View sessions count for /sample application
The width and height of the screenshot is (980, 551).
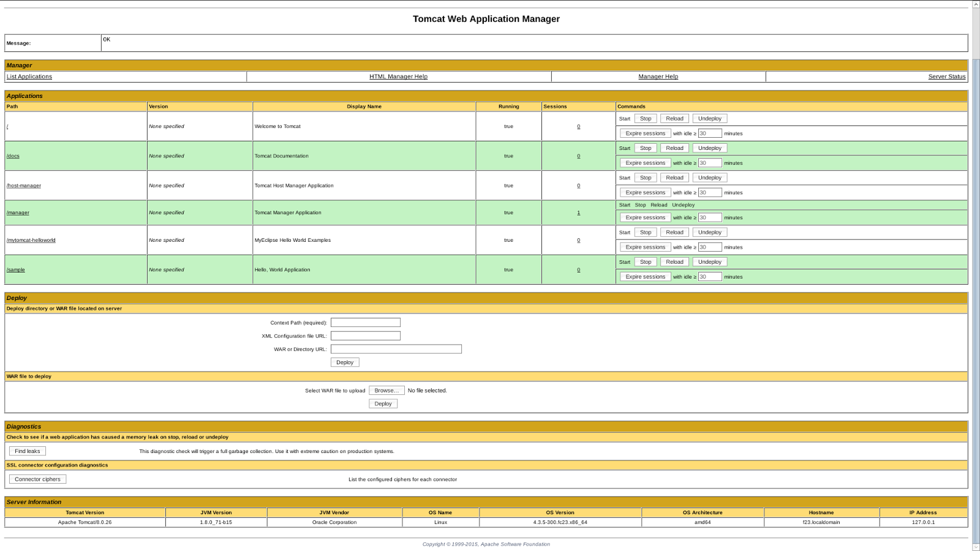point(578,270)
